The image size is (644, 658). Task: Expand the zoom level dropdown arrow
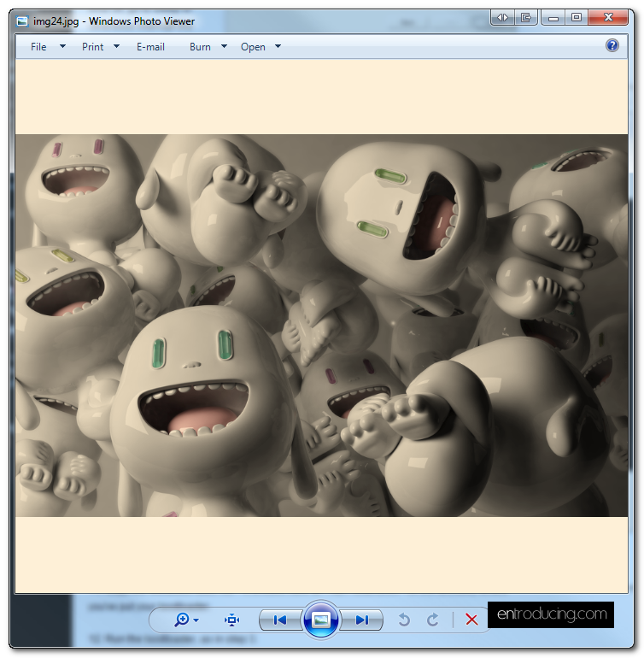point(196,620)
